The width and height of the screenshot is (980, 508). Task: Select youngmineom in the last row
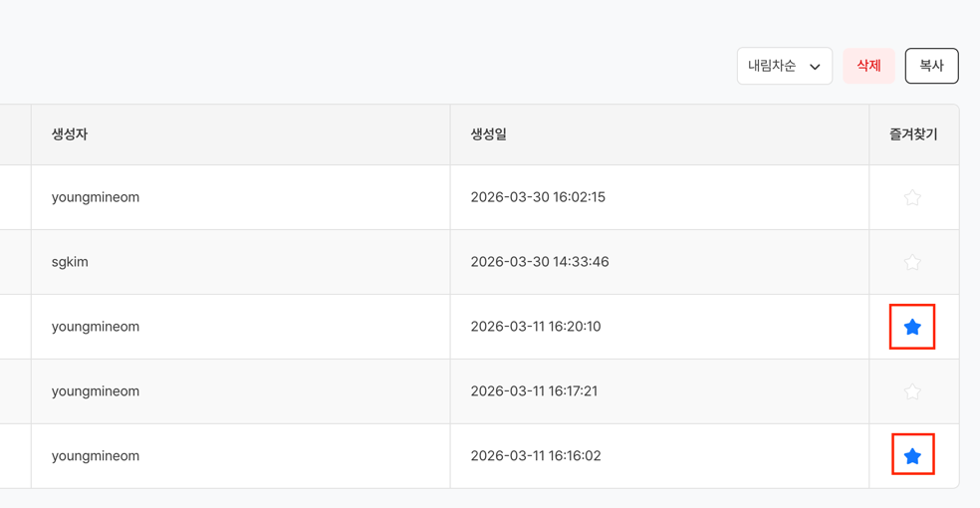(x=96, y=456)
